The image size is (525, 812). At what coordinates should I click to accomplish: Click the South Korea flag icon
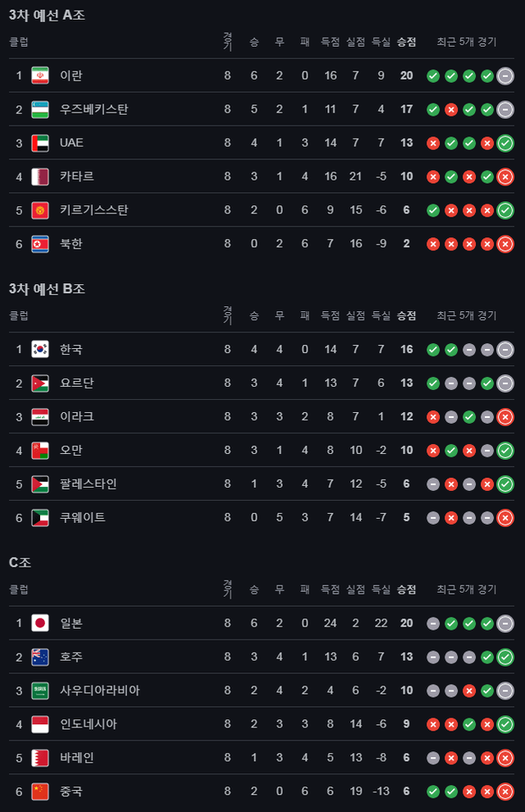tap(40, 350)
